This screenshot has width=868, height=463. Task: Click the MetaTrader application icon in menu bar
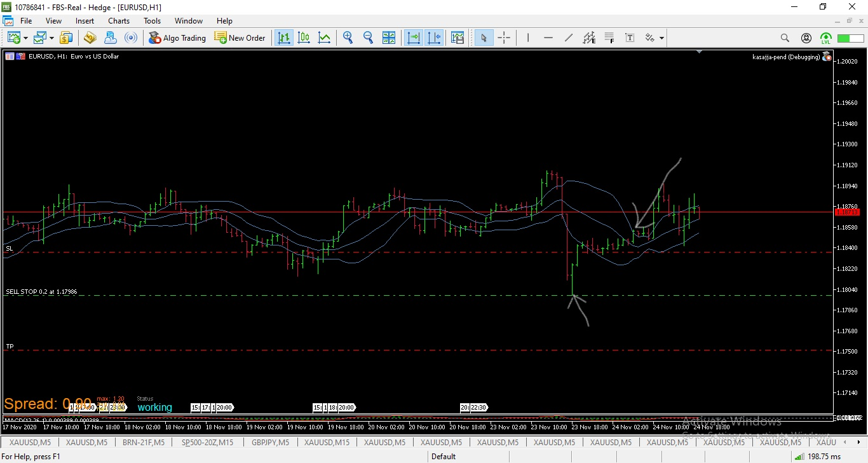click(x=8, y=21)
